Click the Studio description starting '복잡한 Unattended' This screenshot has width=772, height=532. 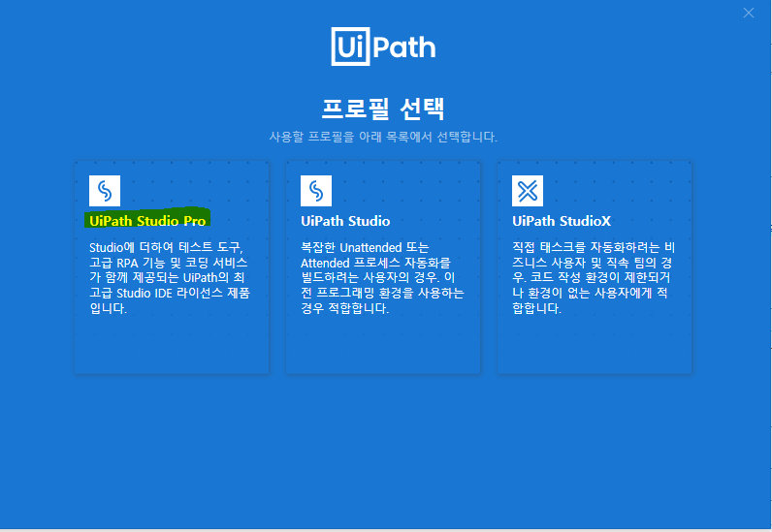coord(382,277)
